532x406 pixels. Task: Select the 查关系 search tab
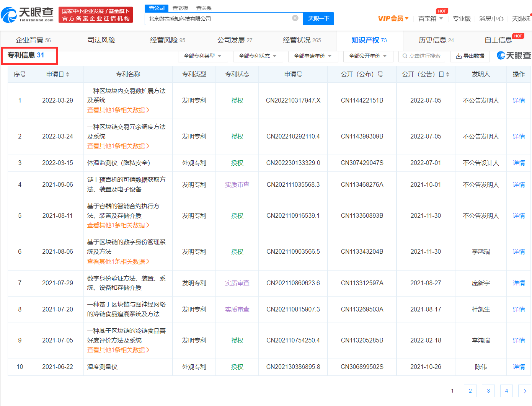(204, 8)
